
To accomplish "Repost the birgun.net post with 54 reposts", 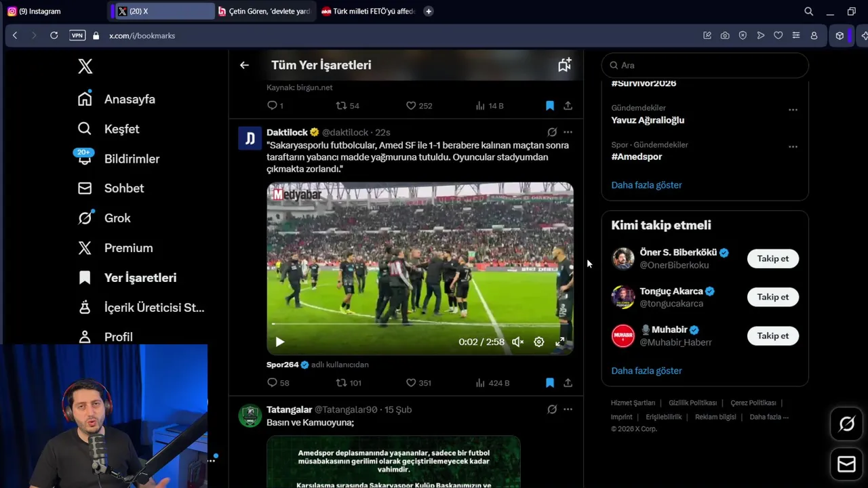I will [x=348, y=106].
